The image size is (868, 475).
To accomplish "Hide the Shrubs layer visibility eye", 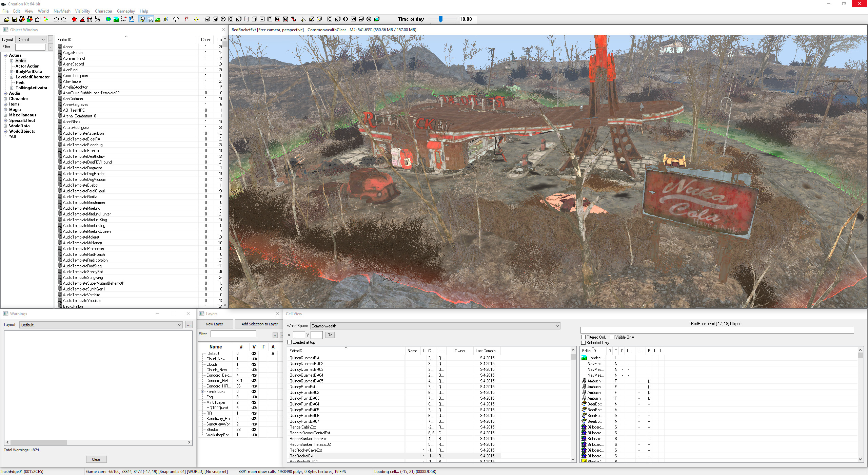I will [x=254, y=429].
